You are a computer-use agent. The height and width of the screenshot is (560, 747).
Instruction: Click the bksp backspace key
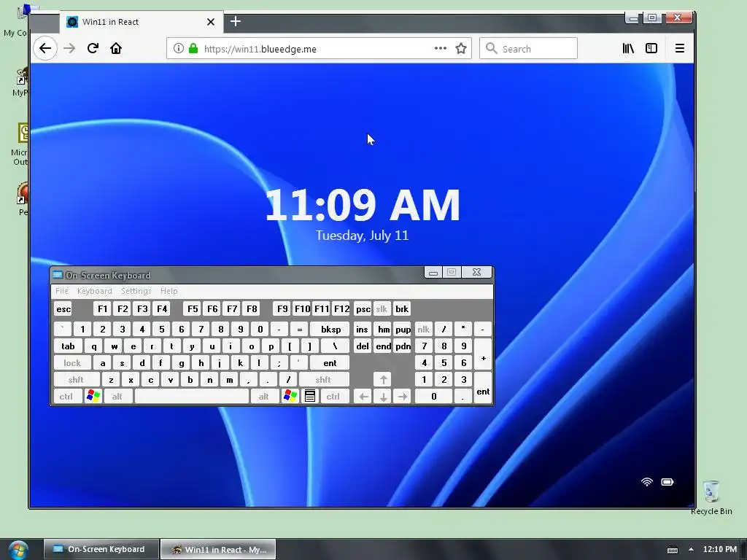coord(330,330)
